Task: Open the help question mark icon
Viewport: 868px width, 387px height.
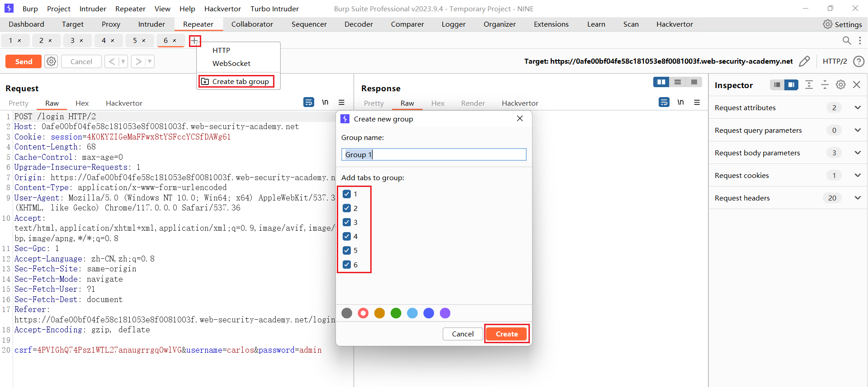Action: click(859, 61)
